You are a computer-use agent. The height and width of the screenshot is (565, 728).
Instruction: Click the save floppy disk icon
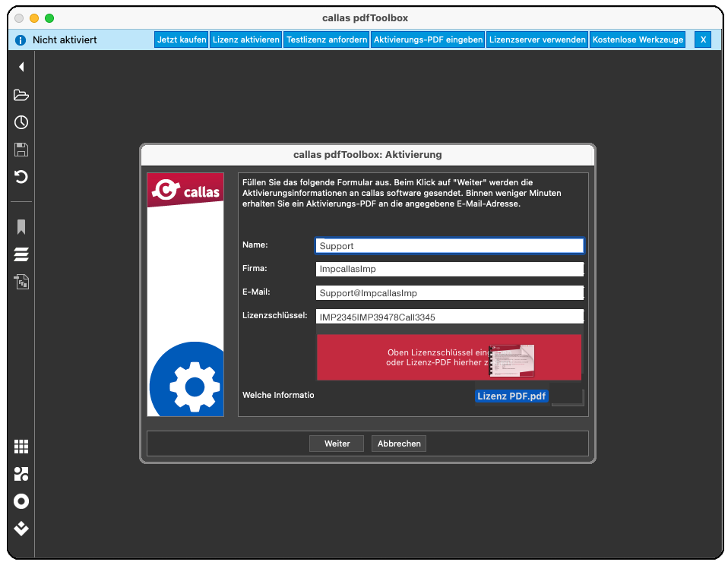[x=21, y=150]
